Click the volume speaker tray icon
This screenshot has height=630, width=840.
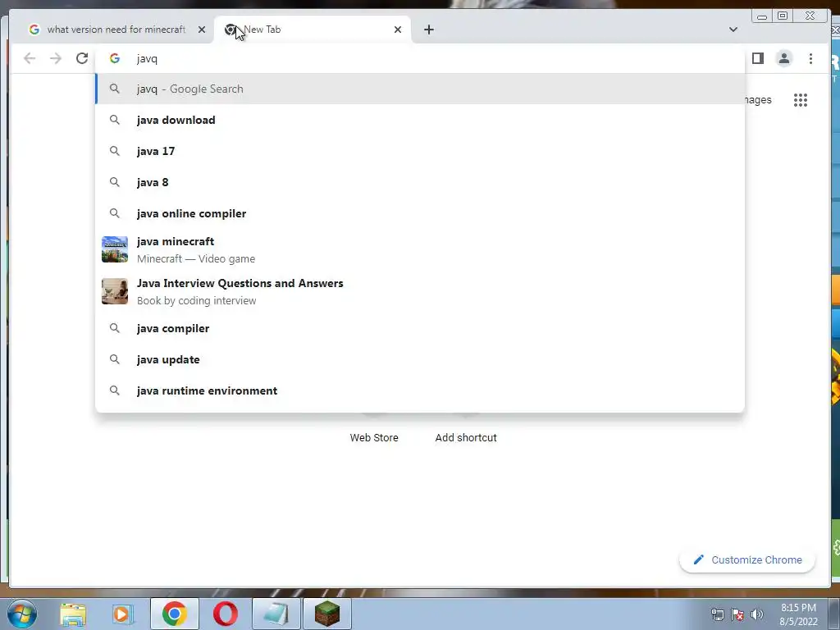point(757,614)
